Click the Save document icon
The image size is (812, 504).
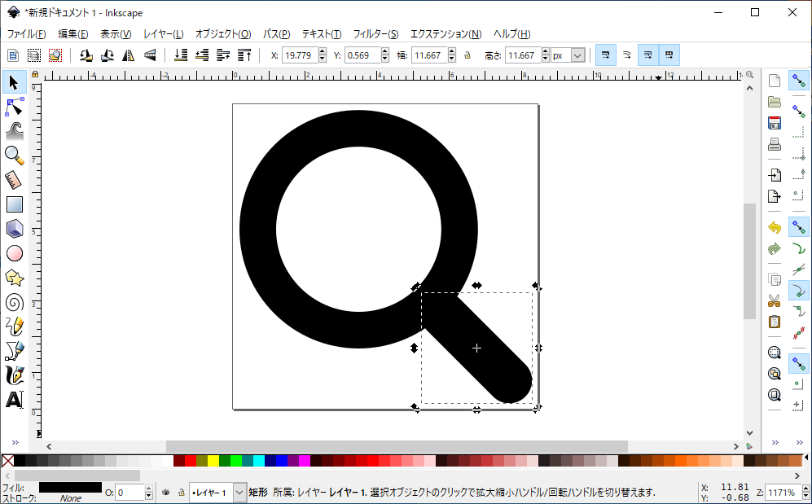[775, 123]
